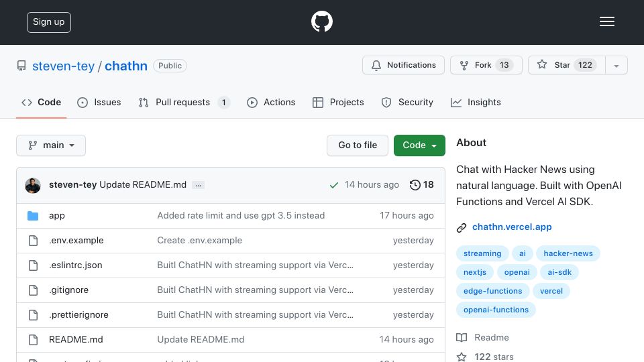The height and width of the screenshot is (362, 644).
Task: Open the chathn.vercel.app website link
Action: point(512,227)
